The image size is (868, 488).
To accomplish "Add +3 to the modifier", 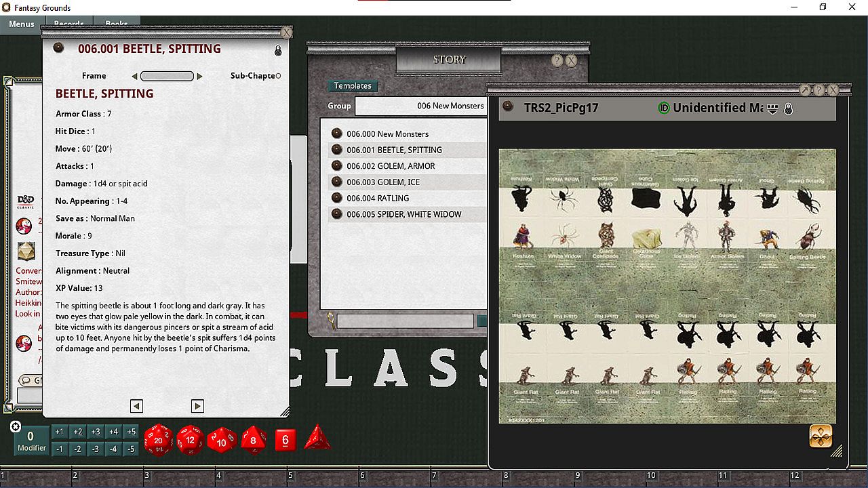I will pos(96,432).
